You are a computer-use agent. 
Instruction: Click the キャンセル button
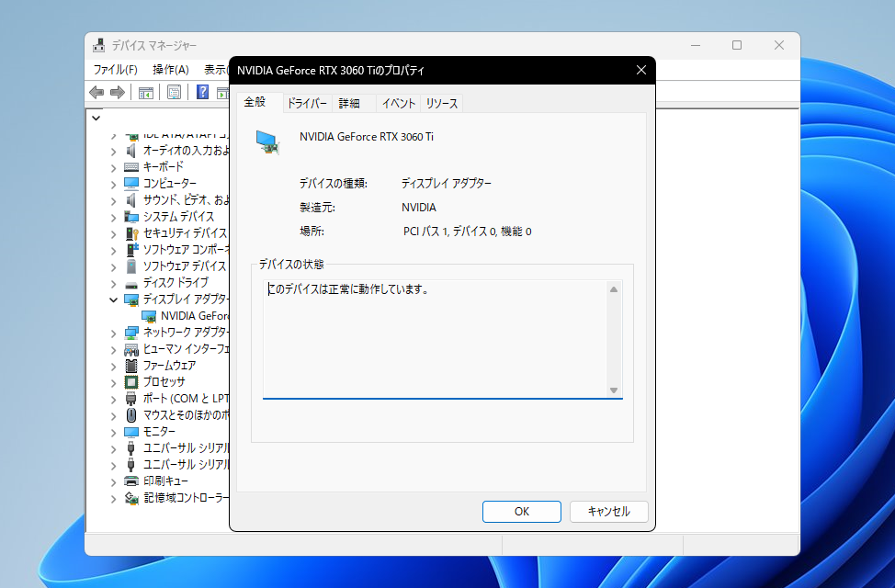coord(609,512)
